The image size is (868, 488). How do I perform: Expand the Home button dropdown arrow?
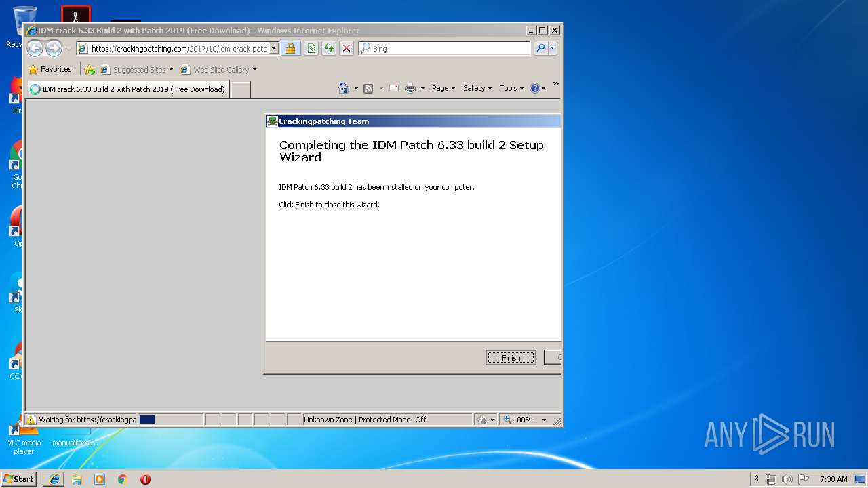point(356,88)
